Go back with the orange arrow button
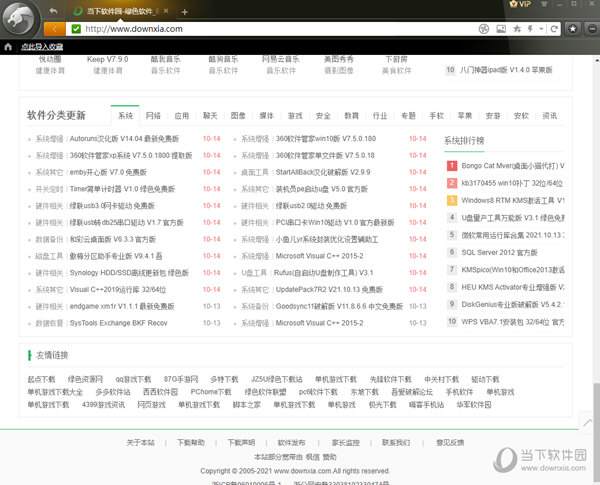The width and height of the screenshot is (600, 485). tap(54, 29)
